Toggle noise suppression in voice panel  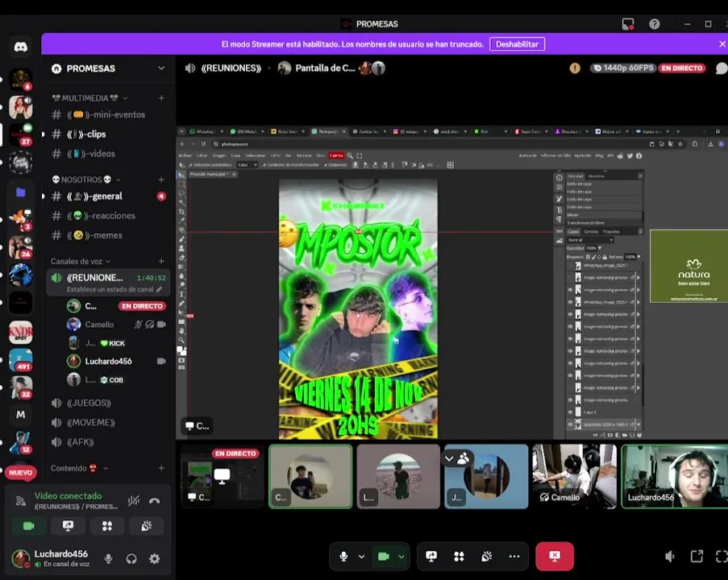tap(134, 501)
